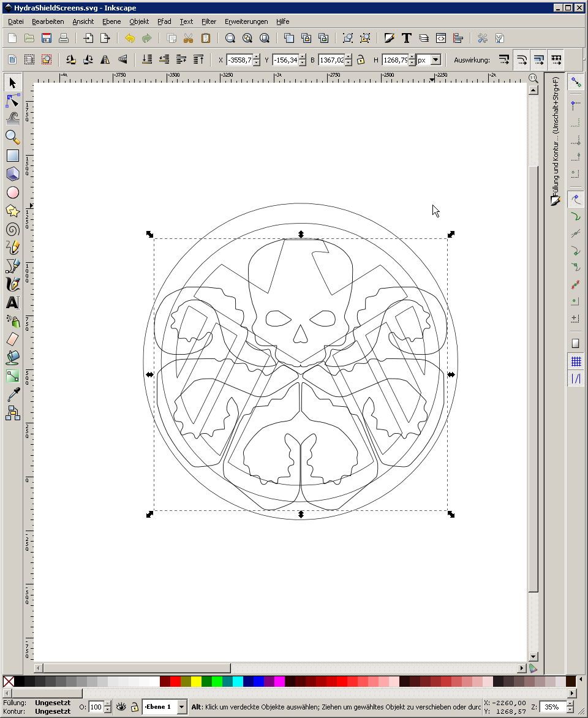588x718 pixels.
Task: Select the Node editing tool
Action: (12, 101)
